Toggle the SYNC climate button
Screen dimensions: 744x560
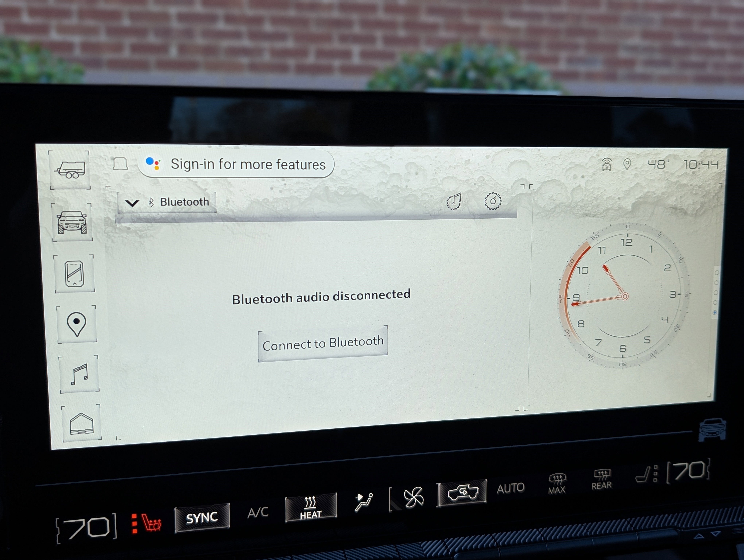202,518
